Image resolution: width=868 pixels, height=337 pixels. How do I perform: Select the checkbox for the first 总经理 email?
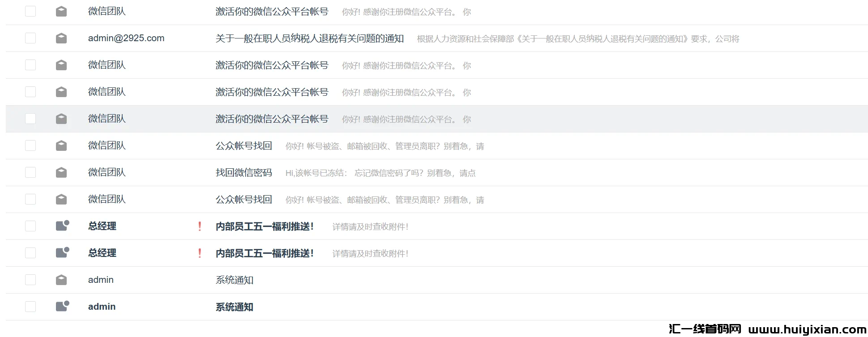(x=30, y=226)
